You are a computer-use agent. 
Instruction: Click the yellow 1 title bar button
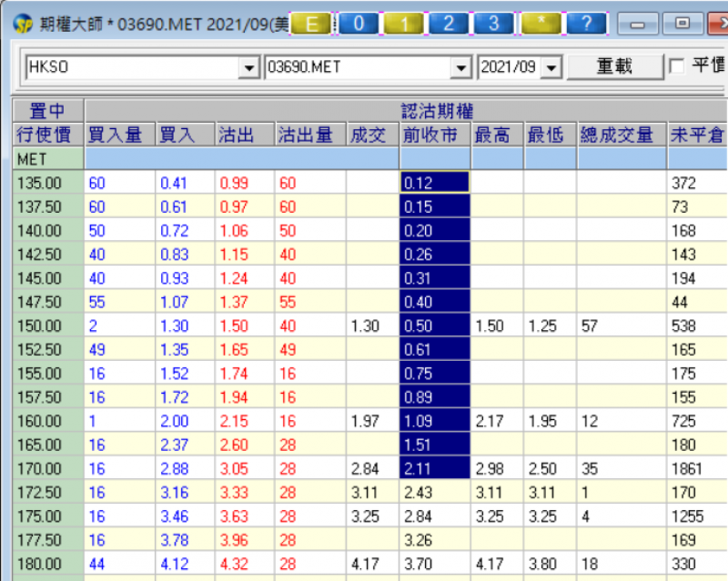pyautogui.click(x=403, y=24)
